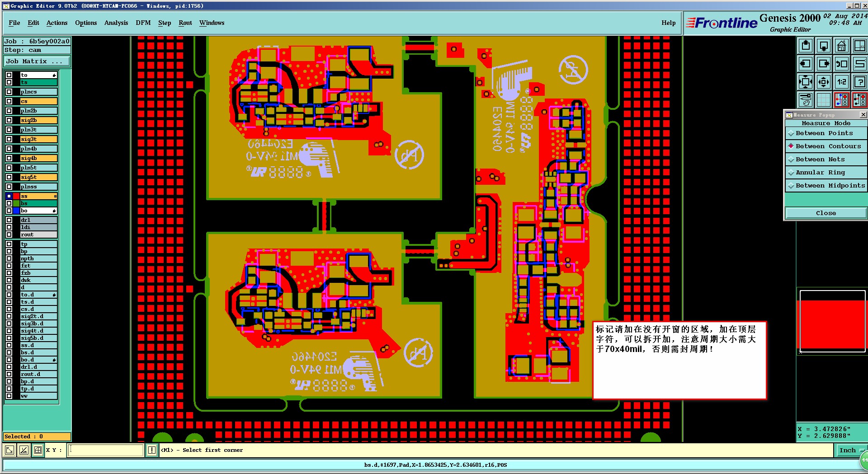
Task: Open the Edit menu
Action: tap(33, 23)
